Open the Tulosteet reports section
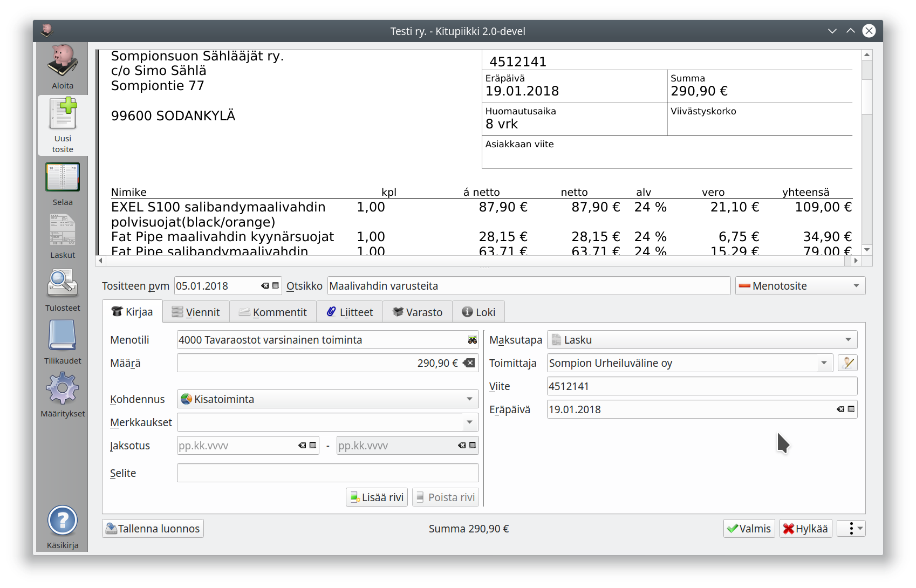The width and height of the screenshot is (916, 588). (x=63, y=290)
